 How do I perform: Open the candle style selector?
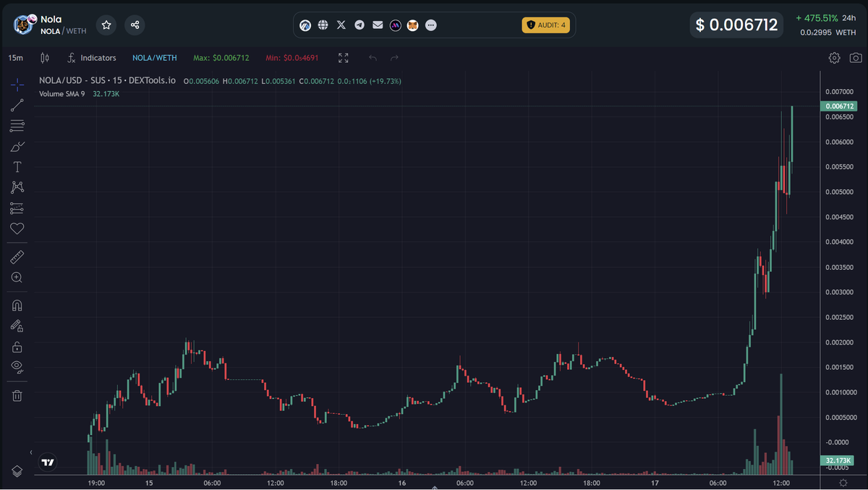44,57
